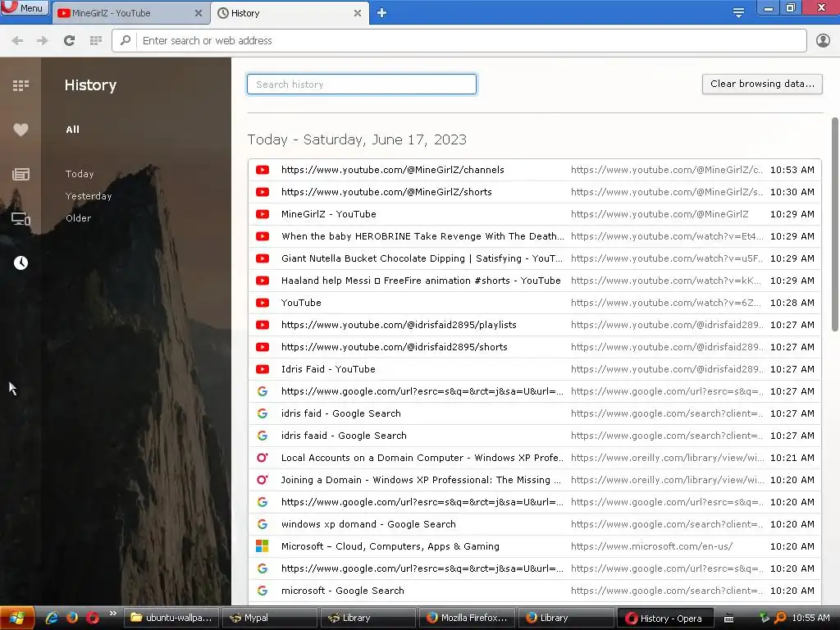Switch to ubuntu-wallpa... folder taskbar button
Image resolution: width=840 pixels, height=630 pixels.
[x=172, y=618]
